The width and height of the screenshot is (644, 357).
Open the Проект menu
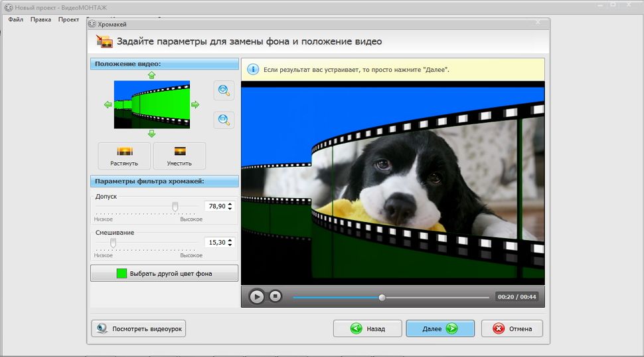pos(68,19)
